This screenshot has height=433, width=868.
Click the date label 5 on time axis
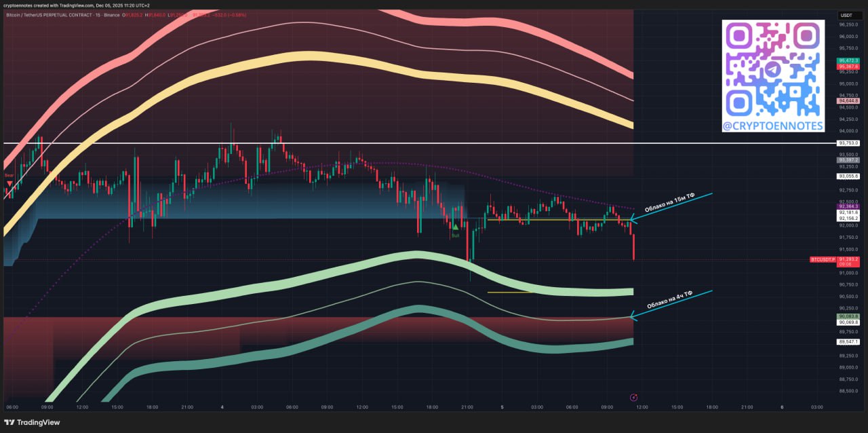(502, 407)
